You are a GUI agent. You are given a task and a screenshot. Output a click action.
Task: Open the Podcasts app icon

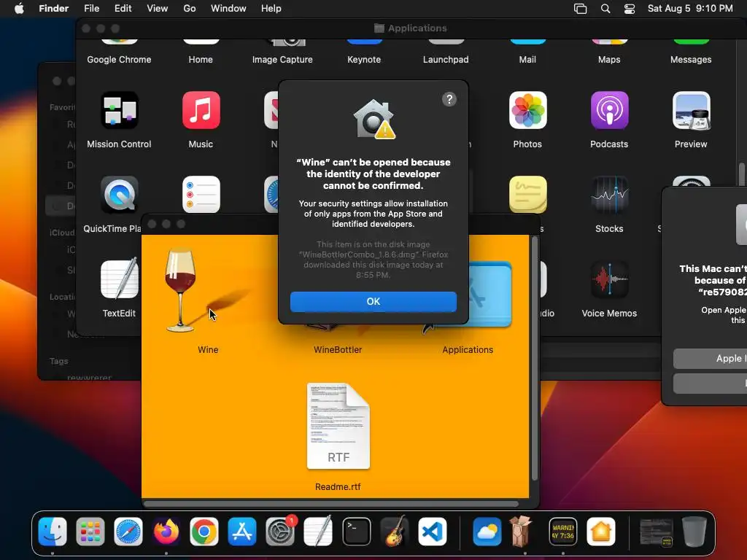click(x=609, y=111)
